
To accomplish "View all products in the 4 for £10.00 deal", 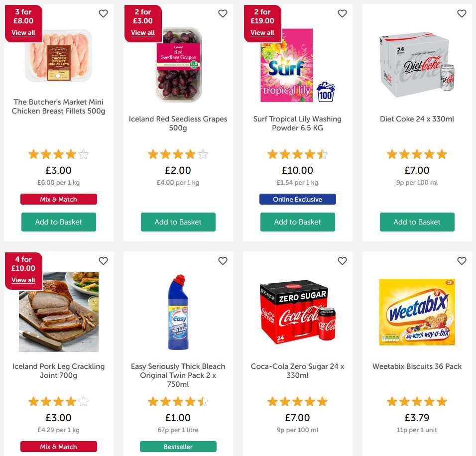I will [x=23, y=280].
